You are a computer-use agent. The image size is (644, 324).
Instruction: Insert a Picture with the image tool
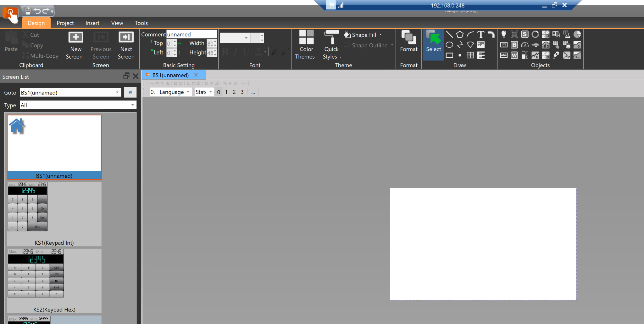point(480,45)
